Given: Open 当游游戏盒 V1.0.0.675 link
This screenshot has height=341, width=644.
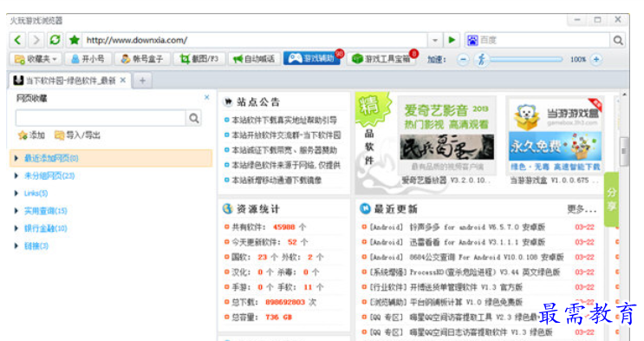Looking at the screenshot, I should pyautogui.click(x=554, y=180).
